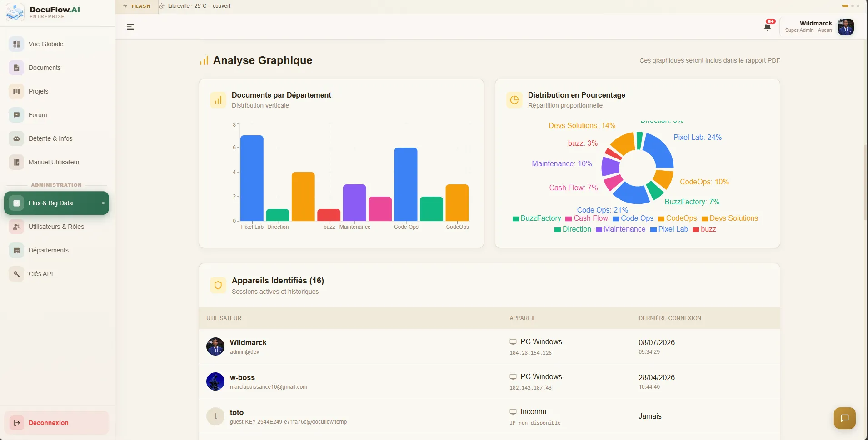Toggle the hamburger sidebar menu icon
Screen dimensions: 868x440
click(130, 27)
